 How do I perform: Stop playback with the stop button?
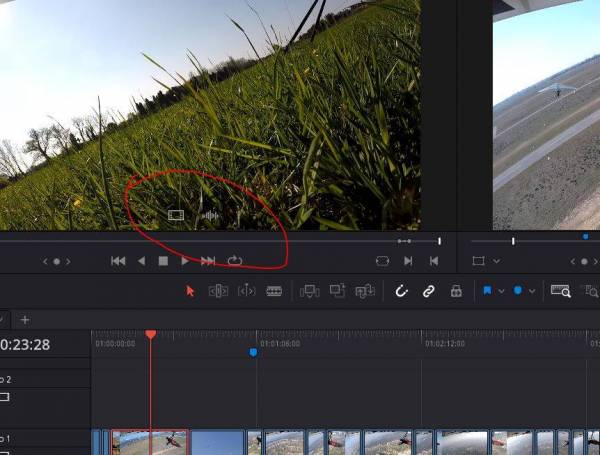[x=163, y=261]
